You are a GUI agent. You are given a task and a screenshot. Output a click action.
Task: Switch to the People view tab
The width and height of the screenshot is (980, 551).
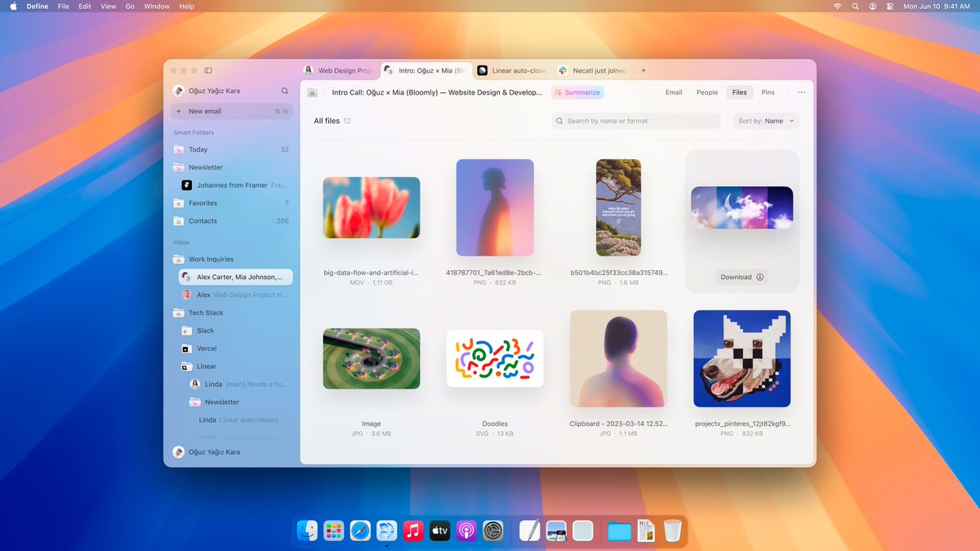click(x=707, y=92)
